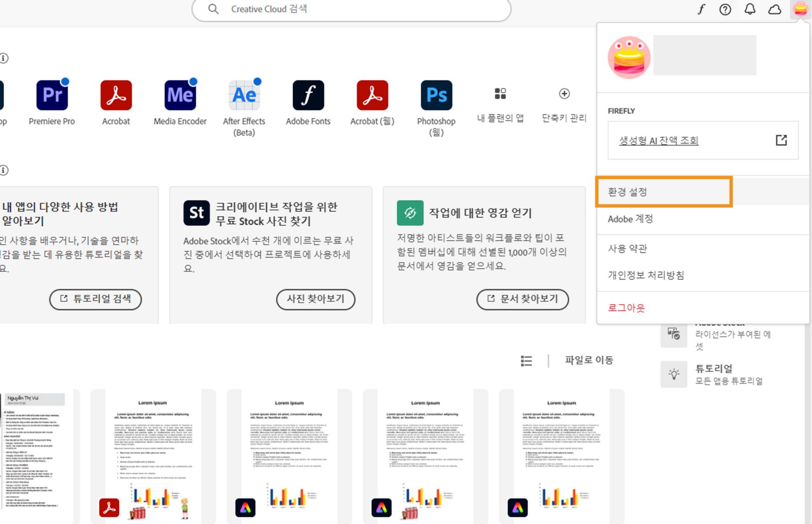Open 내 플랜의 앱 grid icon
The width and height of the screenshot is (812, 524).
click(x=500, y=93)
